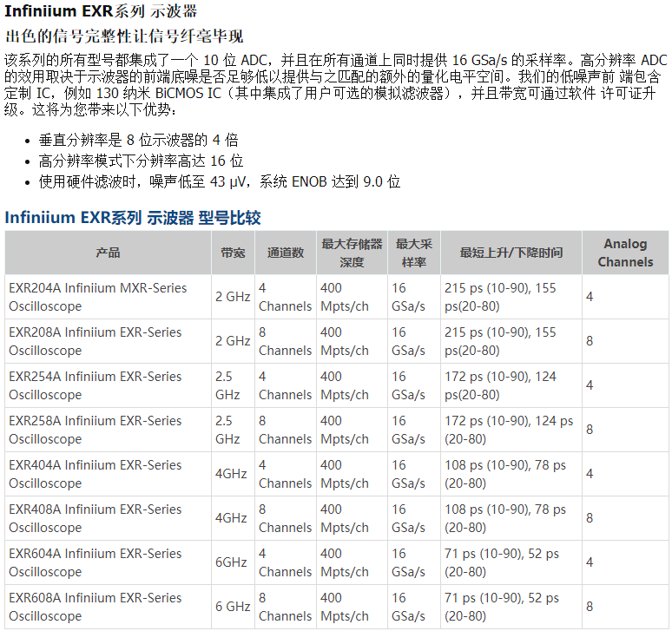The image size is (672, 631).
Task: Click '400 Mpts/ch' in the EXR604A row
Action: pyautogui.click(x=345, y=562)
